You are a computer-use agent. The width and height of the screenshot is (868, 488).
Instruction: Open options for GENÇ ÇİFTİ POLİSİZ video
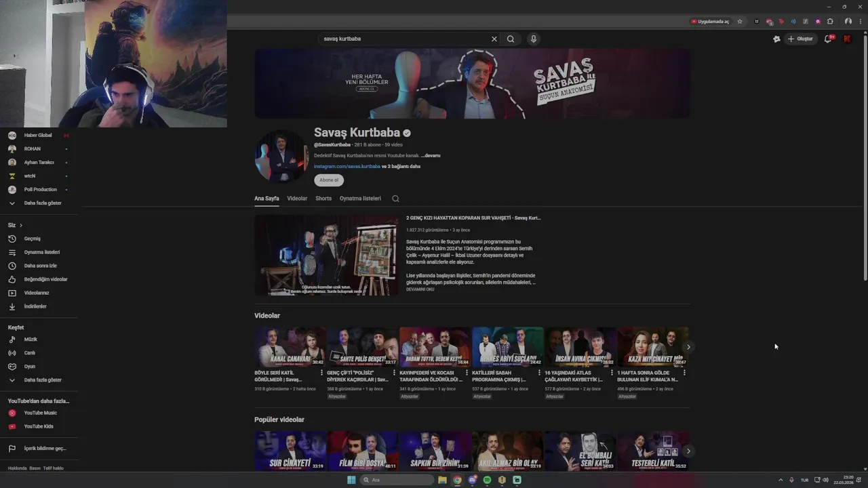(394, 373)
